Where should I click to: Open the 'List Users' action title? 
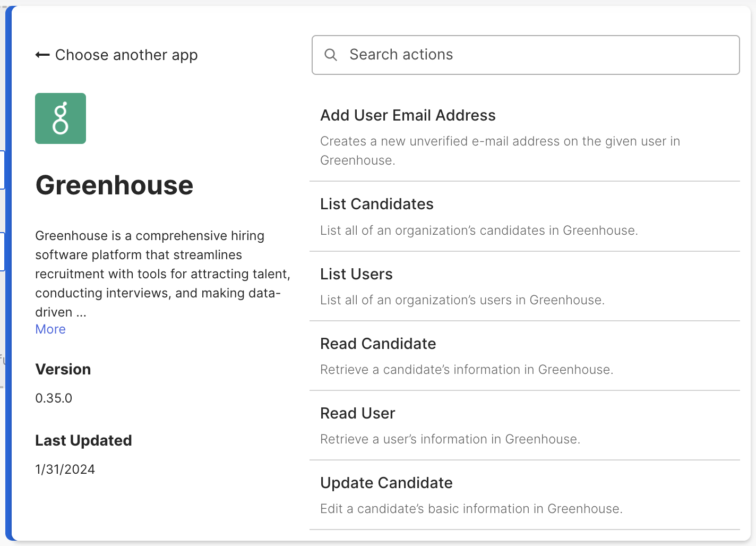point(356,274)
